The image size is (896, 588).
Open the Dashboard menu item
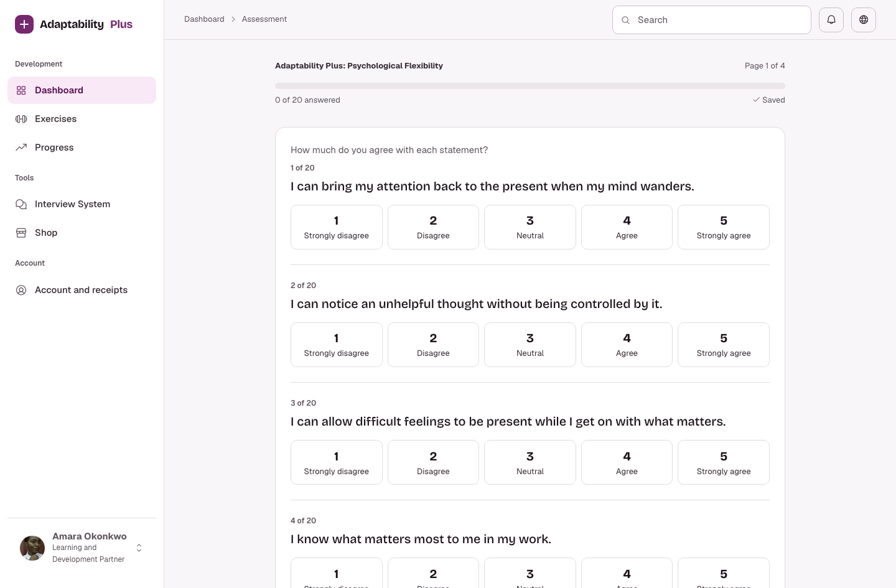click(82, 90)
